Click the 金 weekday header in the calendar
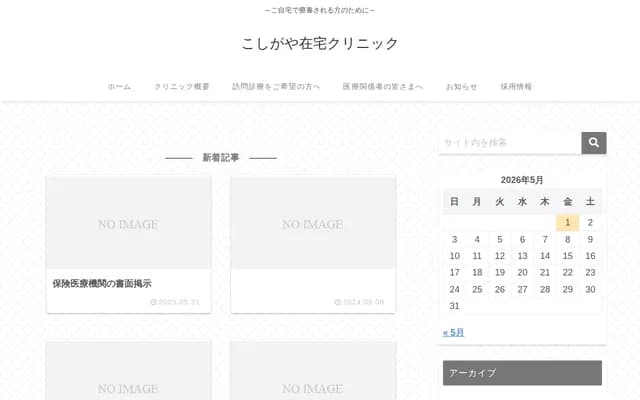 [x=567, y=202]
